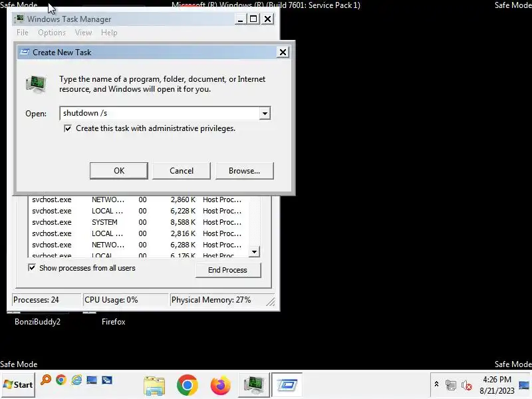Screen dimensions: 532x399
Task: Open the File menu in Task Manager
Action: (23, 33)
